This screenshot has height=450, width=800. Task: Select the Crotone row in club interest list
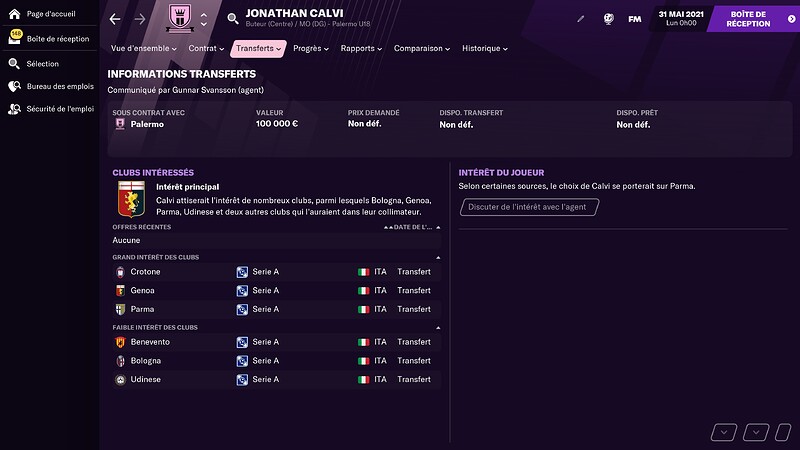pyautogui.click(x=276, y=272)
